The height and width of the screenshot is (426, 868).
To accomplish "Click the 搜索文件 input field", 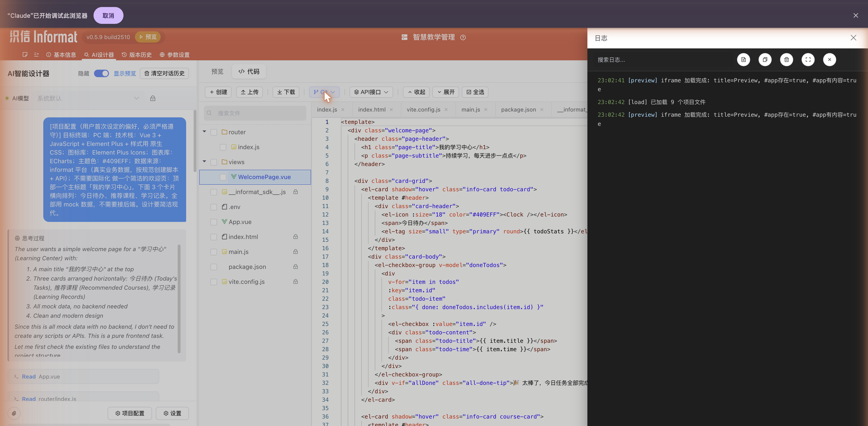I will [x=255, y=113].
